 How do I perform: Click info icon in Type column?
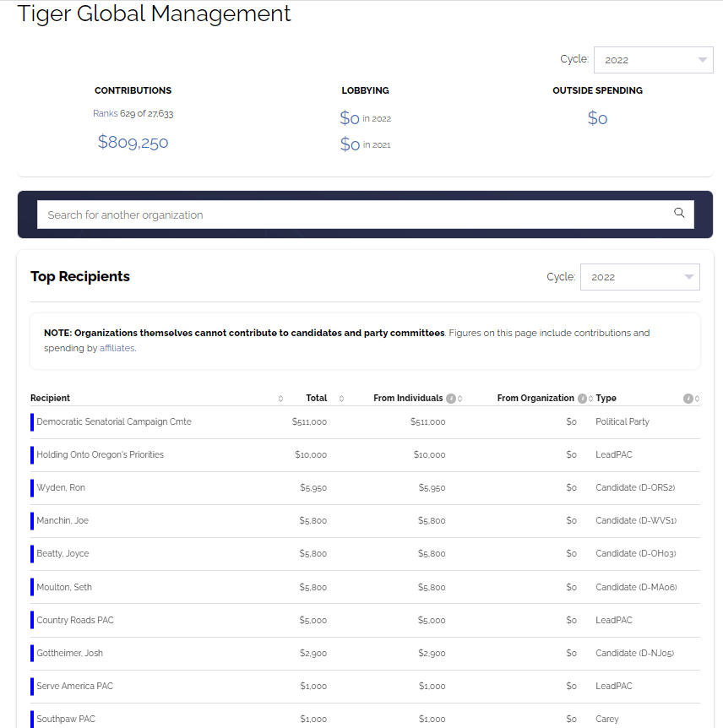click(688, 399)
